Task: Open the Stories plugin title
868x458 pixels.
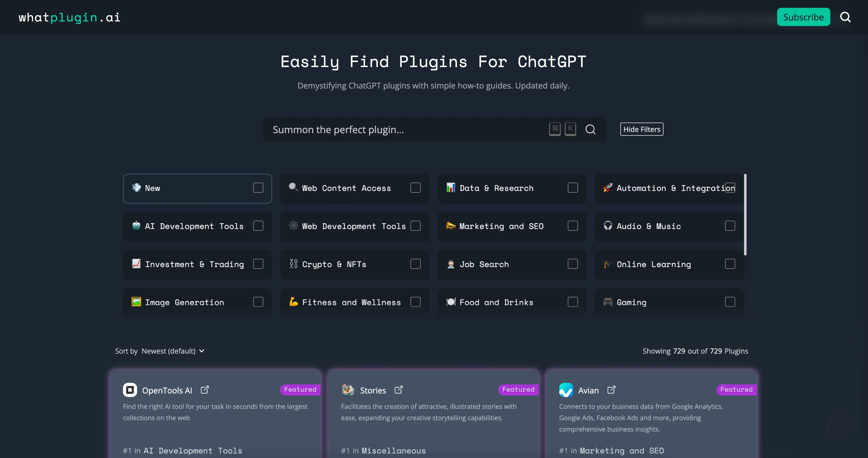Action: [x=373, y=390]
